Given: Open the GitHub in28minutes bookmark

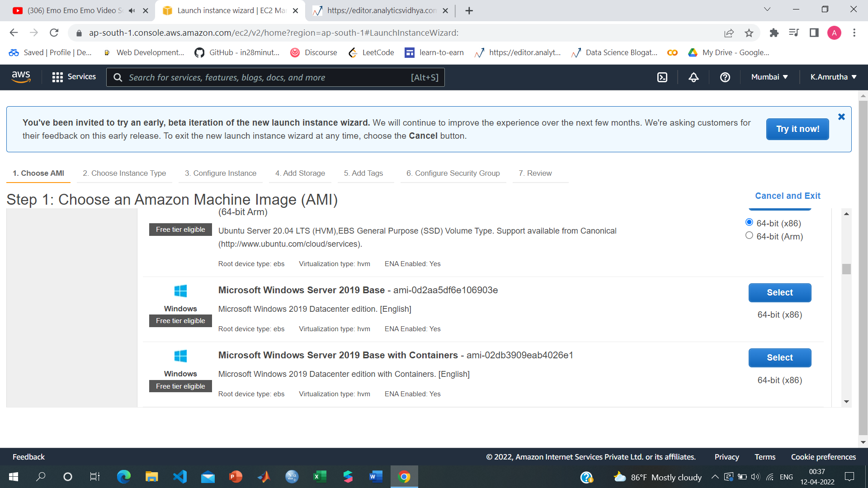Looking at the screenshot, I should point(237,52).
